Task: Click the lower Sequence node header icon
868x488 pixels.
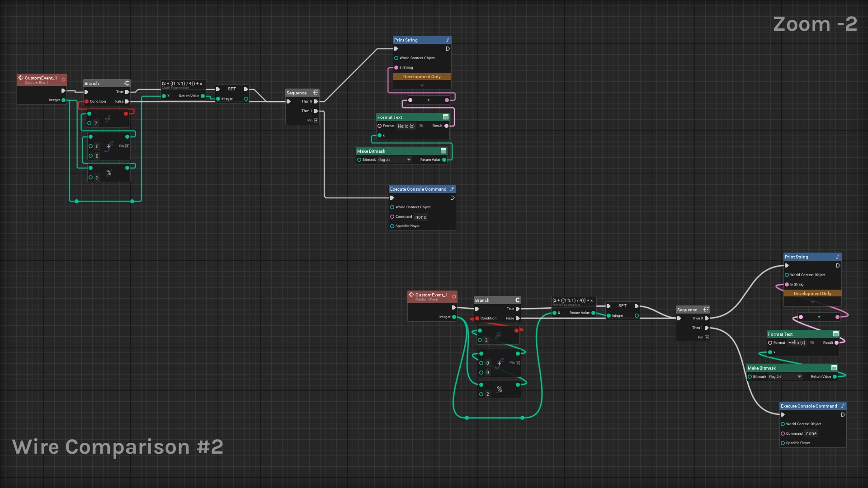Action: (707, 310)
